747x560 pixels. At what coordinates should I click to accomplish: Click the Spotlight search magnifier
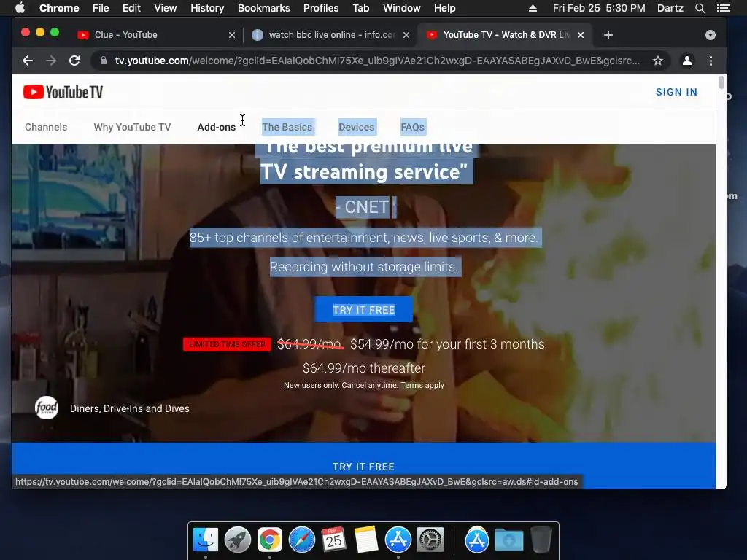point(700,8)
